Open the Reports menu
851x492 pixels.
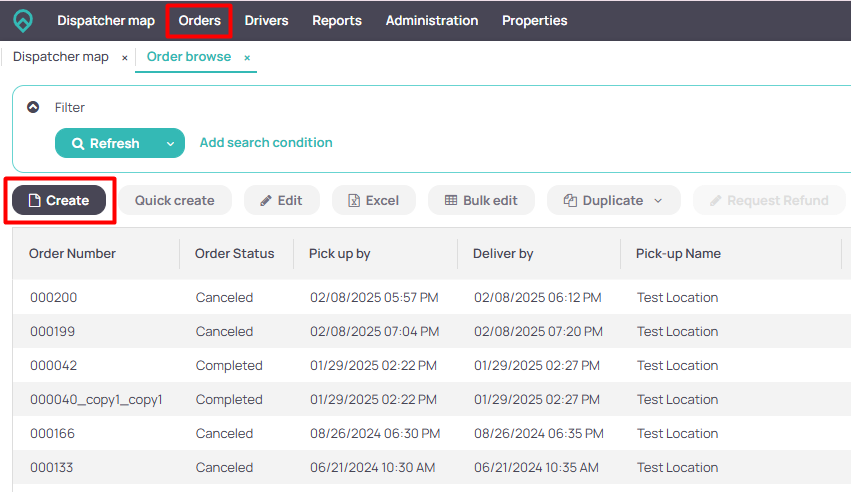tap(336, 21)
